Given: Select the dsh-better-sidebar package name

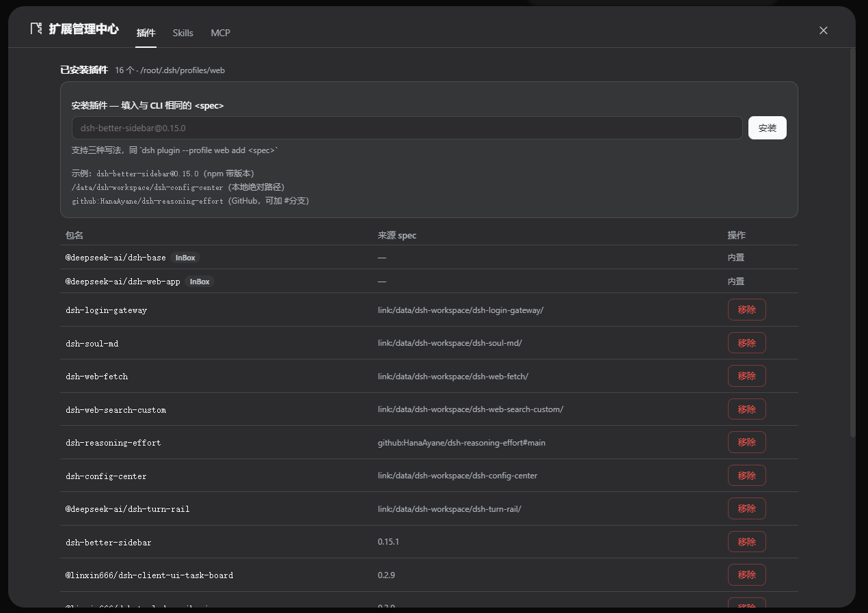Looking at the screenshot, I should (109, 543).
